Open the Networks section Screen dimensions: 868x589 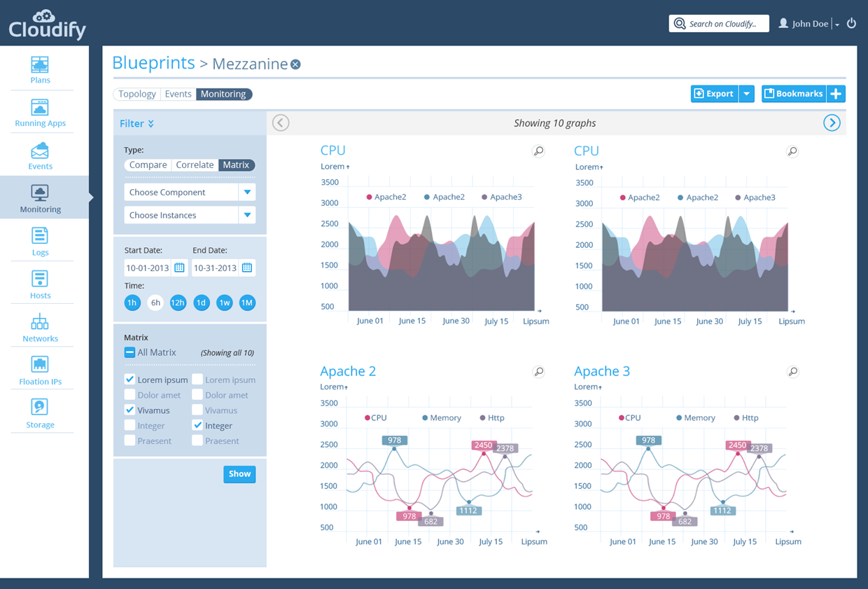40,327
